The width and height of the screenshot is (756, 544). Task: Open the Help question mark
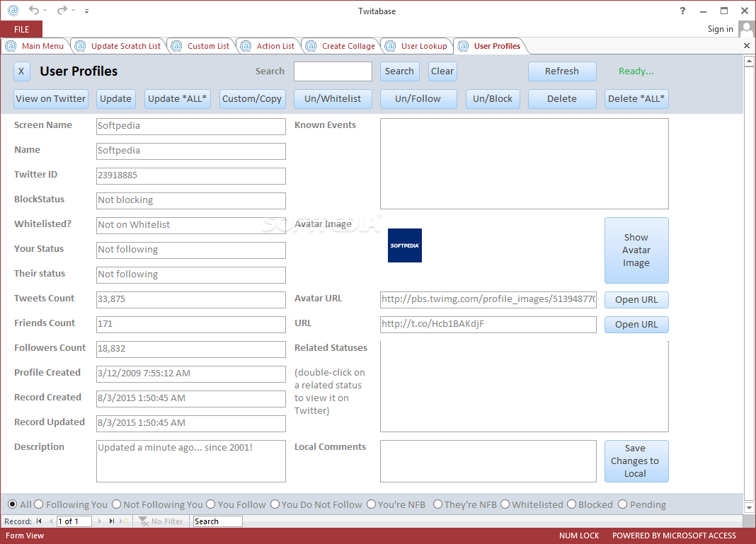pyautogui.click(x=682, y=11)
